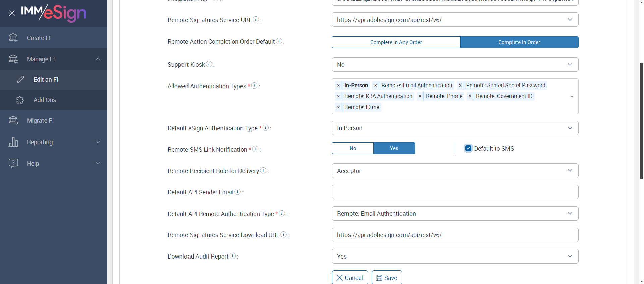Click info icon next to Support Kiosk
The width and height of the screenshot is (644, 284).
[209, 64]
